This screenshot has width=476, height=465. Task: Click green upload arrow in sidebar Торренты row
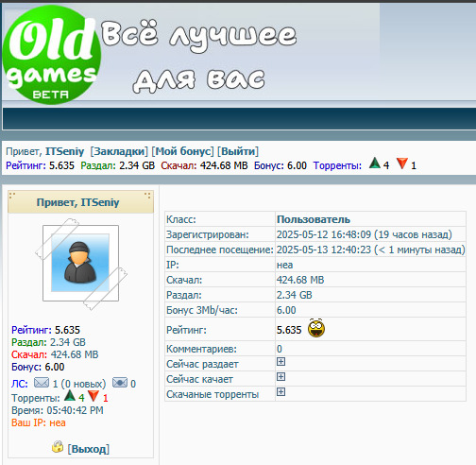click(70, 396)
